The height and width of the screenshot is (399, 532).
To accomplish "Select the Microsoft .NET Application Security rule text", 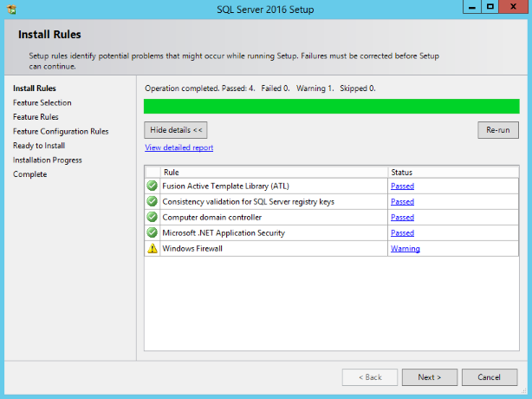I will (x=224, y=233).
